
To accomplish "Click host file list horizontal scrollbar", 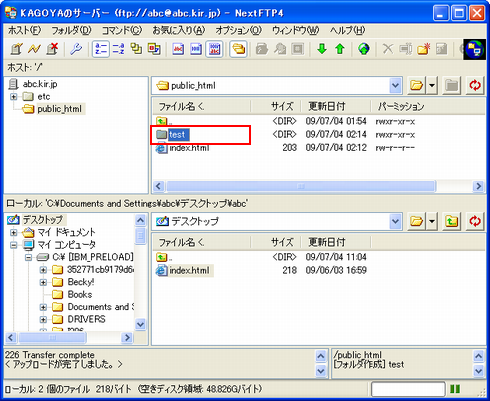I will click(x=301, y=186).
